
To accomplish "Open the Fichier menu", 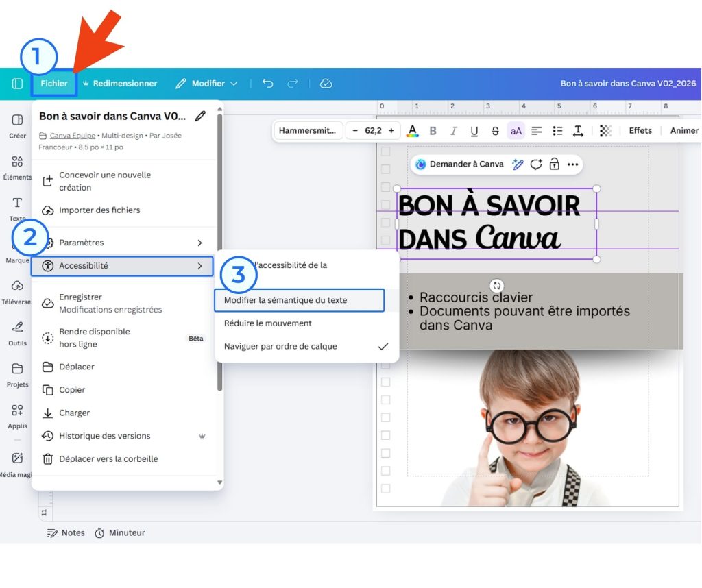I will [x=53, y=82].
